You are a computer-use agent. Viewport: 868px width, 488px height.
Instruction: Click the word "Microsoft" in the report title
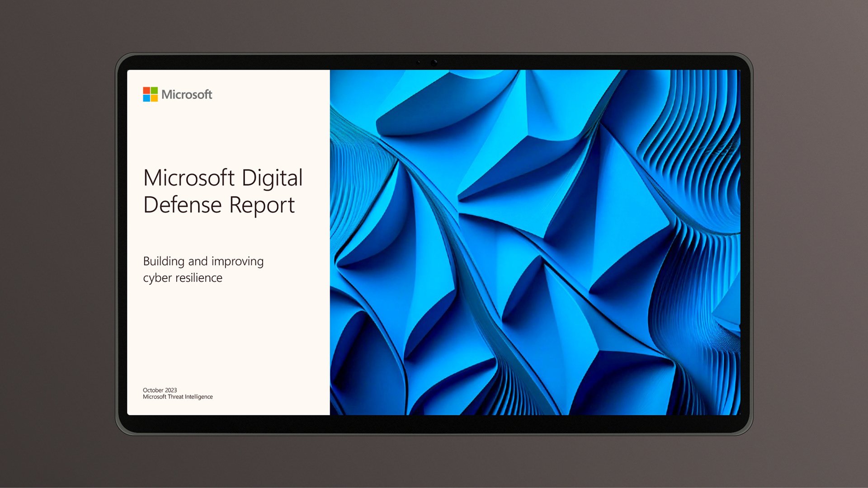click(189, 178)
